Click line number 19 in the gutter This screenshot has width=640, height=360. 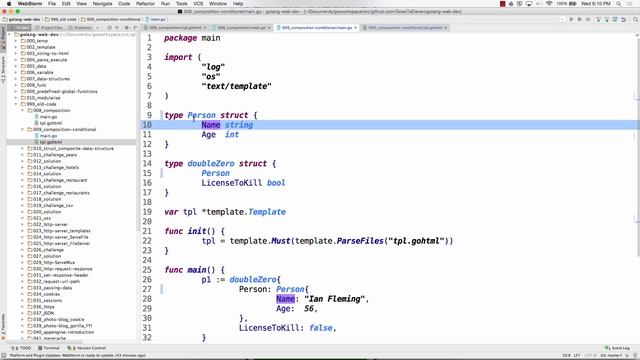(x=147, y=212)
